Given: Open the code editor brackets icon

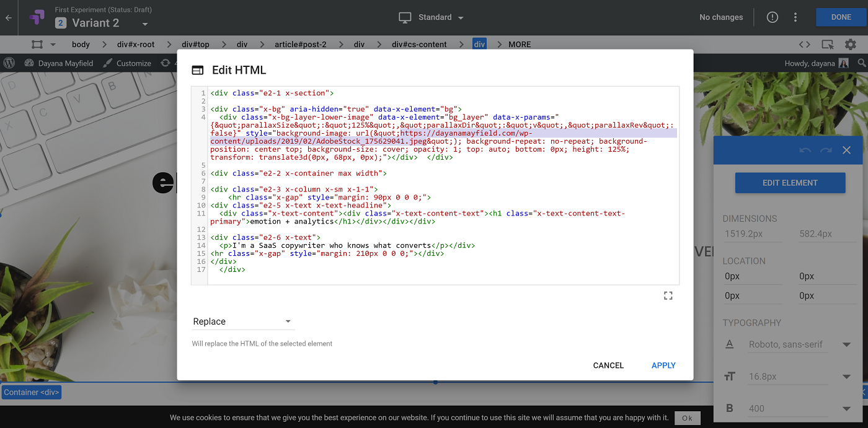Looking at the screenshot, I should point(804,45).
